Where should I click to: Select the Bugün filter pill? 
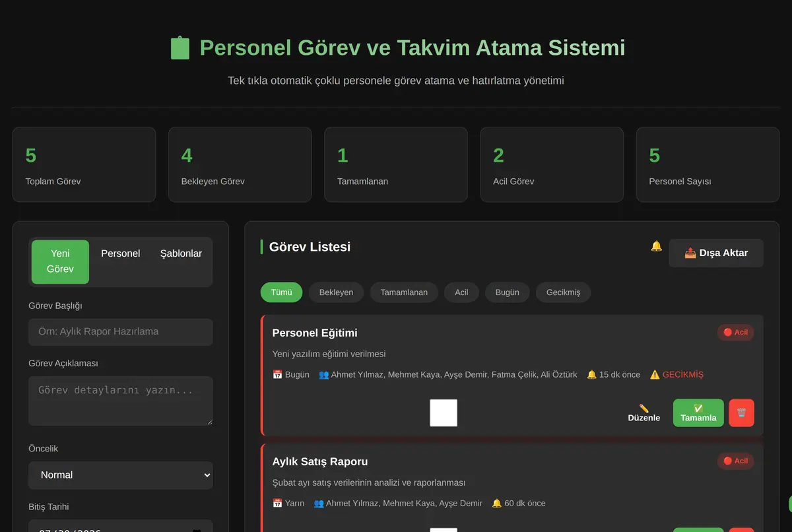[508, 292]
